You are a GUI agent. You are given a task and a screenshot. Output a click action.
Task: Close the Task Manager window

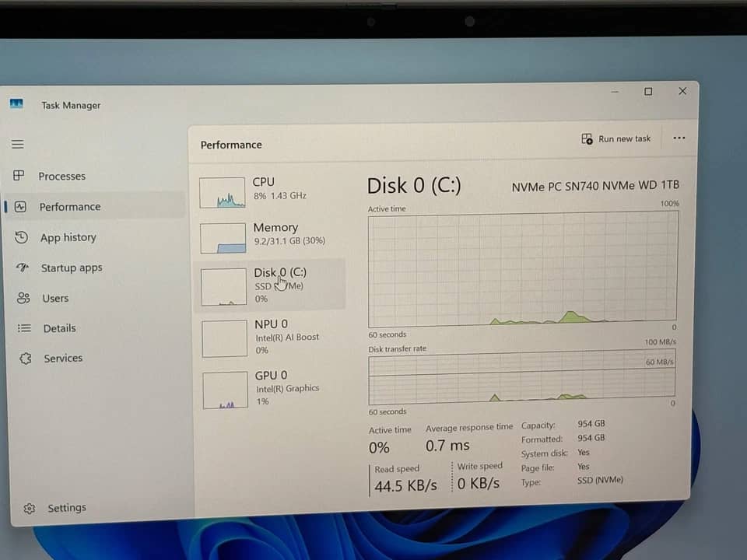pos(682,91)
